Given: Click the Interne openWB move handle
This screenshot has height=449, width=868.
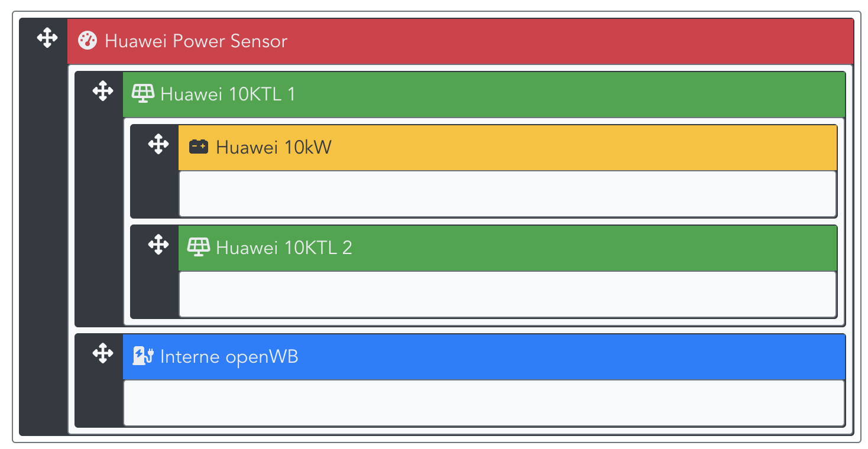Looking at the screenshot, I should tap(103, 354).
